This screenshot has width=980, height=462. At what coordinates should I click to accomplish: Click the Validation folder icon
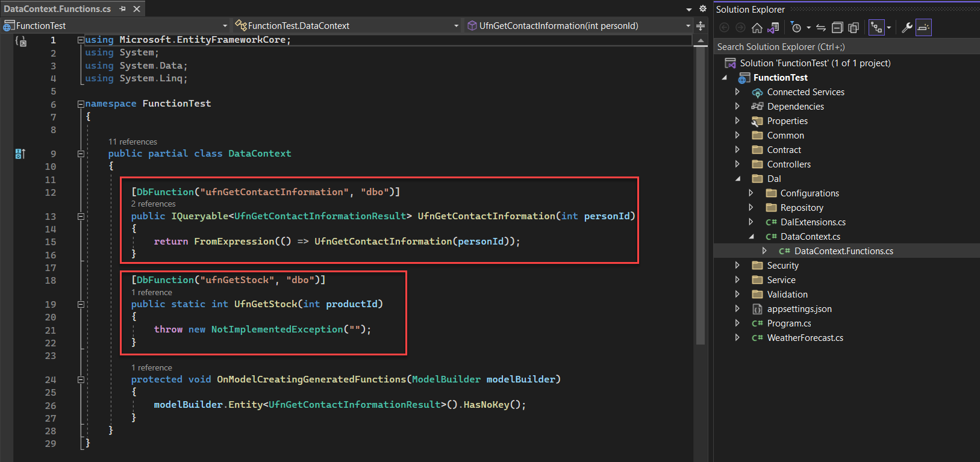tap(757, 295)
